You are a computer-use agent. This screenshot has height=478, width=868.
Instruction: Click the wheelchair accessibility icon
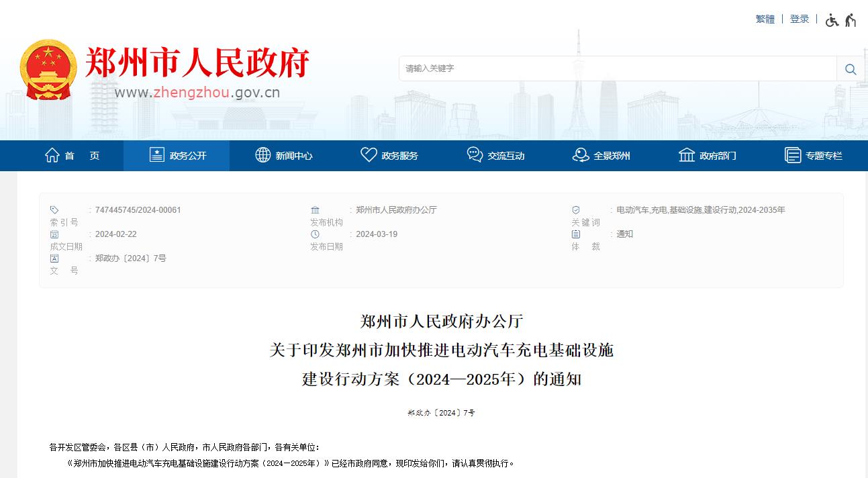(x=832, y=20)
